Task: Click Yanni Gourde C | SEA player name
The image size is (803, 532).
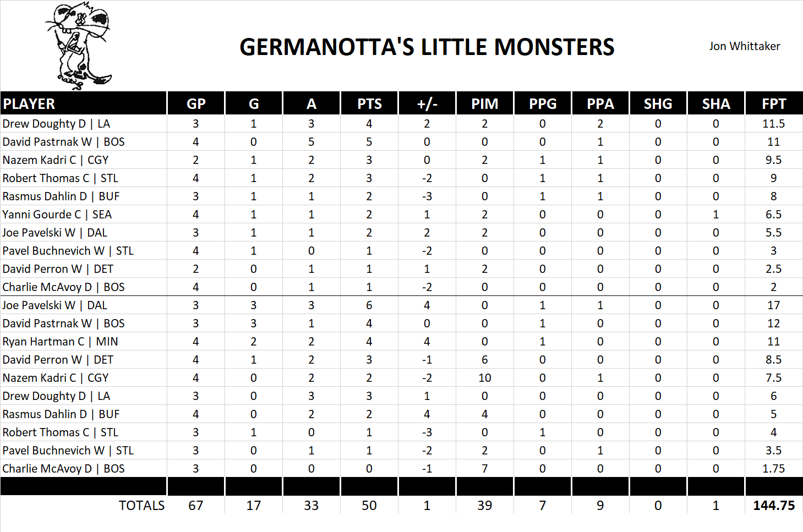Action: click(57, 215)
